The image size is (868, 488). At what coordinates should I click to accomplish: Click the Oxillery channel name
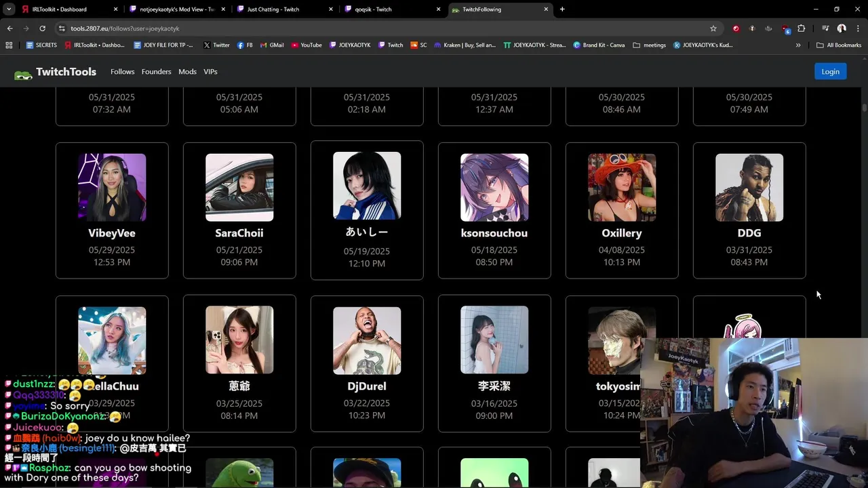[x=622, y=233]
